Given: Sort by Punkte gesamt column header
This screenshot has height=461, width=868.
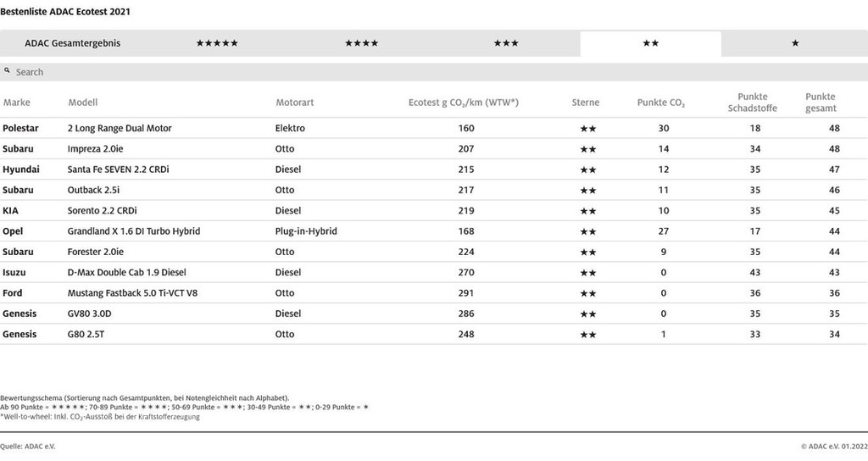Looking at the screenshot, I should point(820,103).
